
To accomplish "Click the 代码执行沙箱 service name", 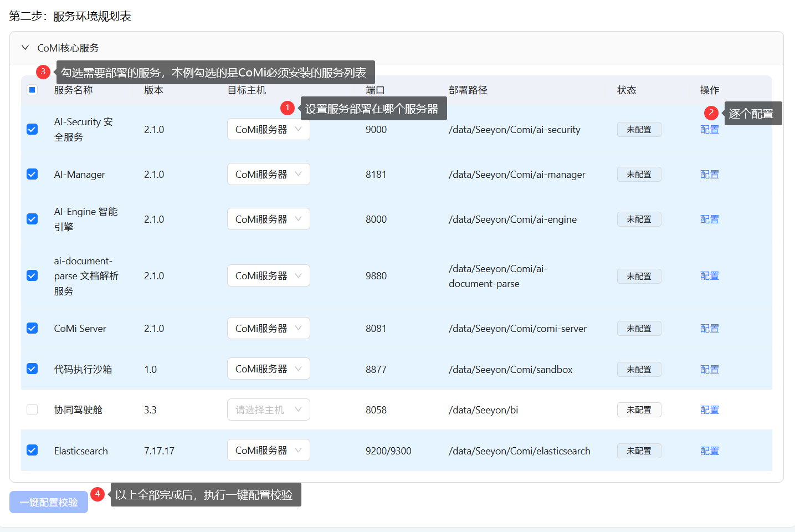I will pyautogui.click(x=83, y=369).
